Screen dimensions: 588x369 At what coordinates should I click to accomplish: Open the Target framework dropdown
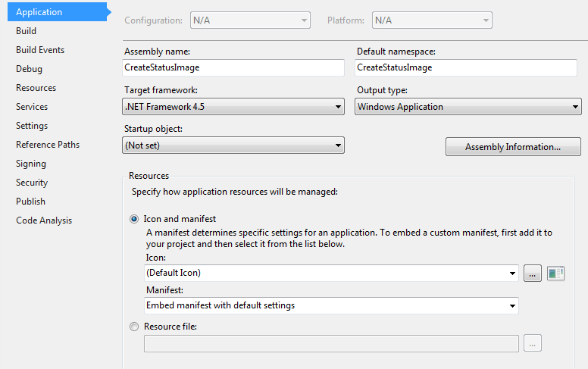coord(233,107)
